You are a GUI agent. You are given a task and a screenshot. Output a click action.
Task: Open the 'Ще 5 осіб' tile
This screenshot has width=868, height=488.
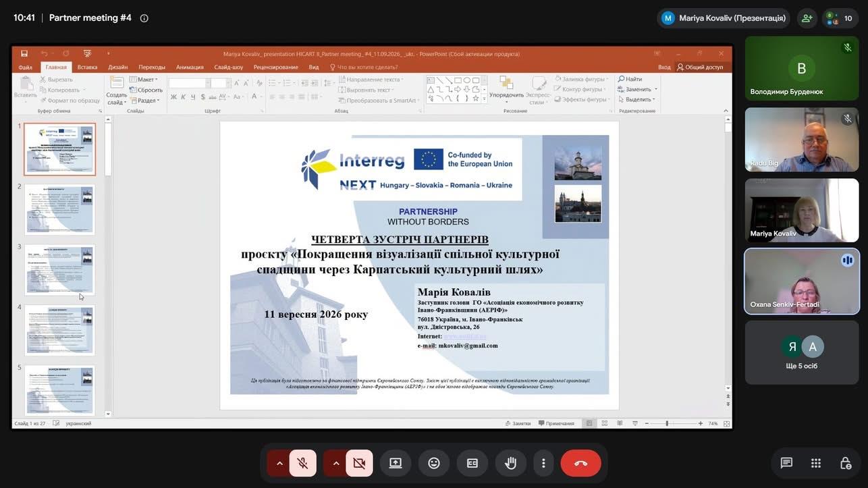pos(802,352)
